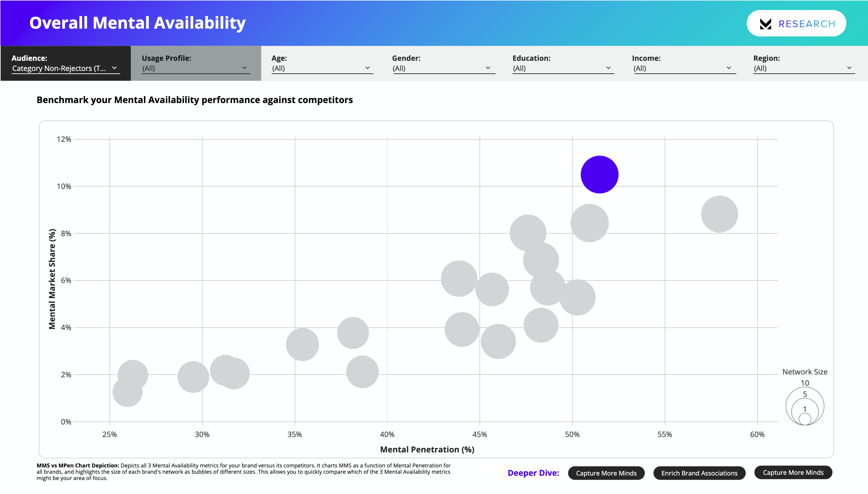The height and width of the screenshot is (494, 868).
Task: Click the Enrich Brand Associations button
Action: (699, 473)
